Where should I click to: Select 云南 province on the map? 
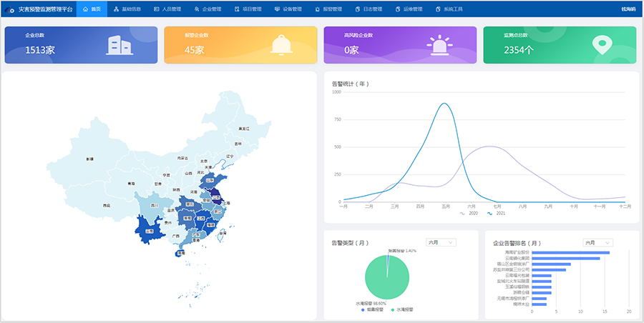(147, 232)
